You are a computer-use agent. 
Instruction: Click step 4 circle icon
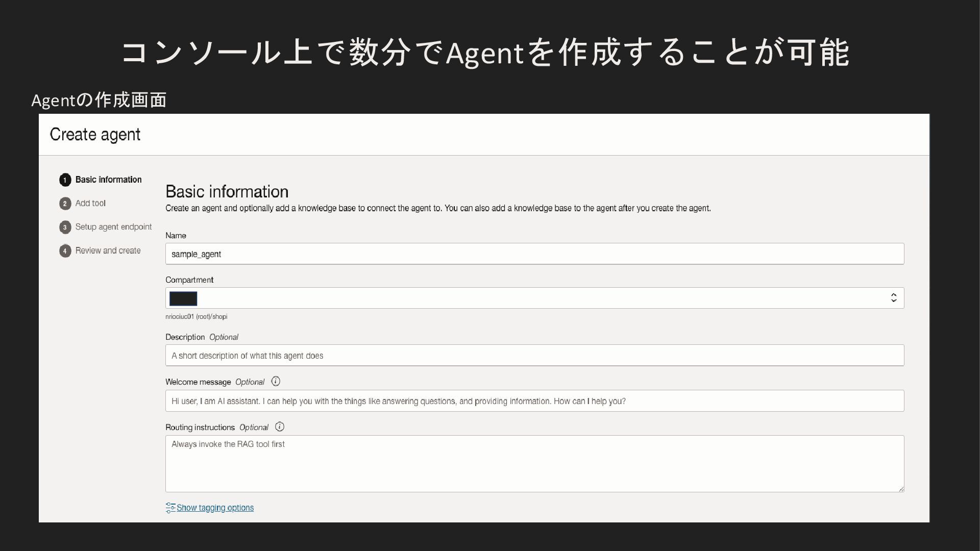tap(65, 251)
